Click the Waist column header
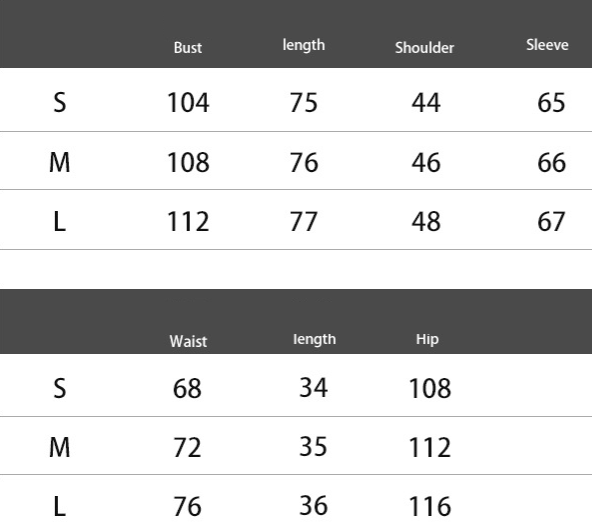This screenshot has width=592, height=527. (188, 342)
